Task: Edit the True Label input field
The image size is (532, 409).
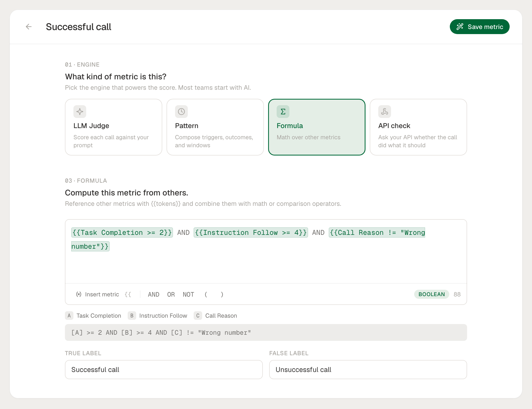Action: click(164, 370)
